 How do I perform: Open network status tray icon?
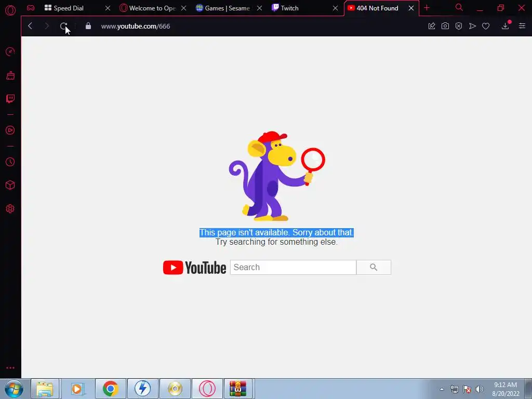[454, 389]
